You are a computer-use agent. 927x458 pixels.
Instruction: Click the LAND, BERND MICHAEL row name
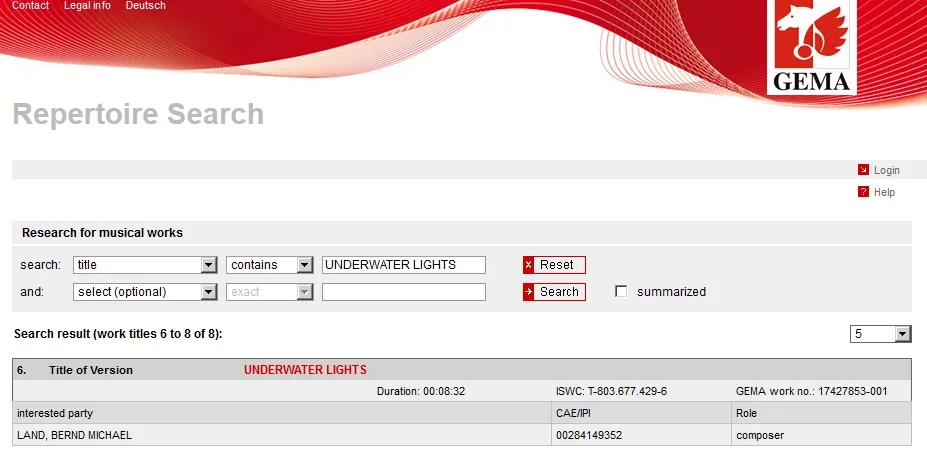[x=74, y=436]
